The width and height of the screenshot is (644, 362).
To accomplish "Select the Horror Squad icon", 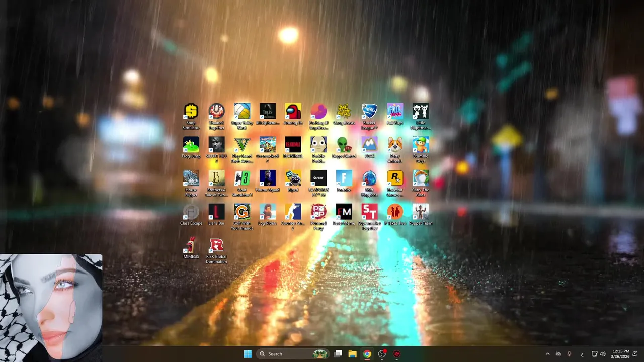I will click(x=268, y=178).
